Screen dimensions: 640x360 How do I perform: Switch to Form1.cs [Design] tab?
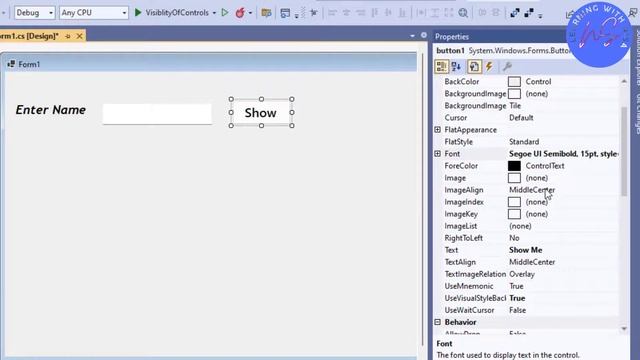[x=29, y=36]
